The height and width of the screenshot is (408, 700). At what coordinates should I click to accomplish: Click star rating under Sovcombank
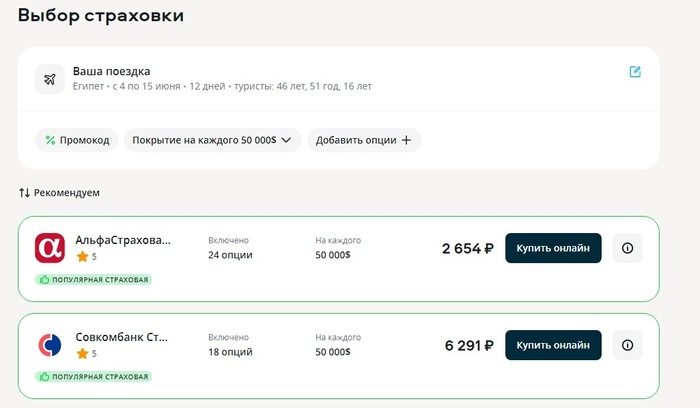click(82, 353)
